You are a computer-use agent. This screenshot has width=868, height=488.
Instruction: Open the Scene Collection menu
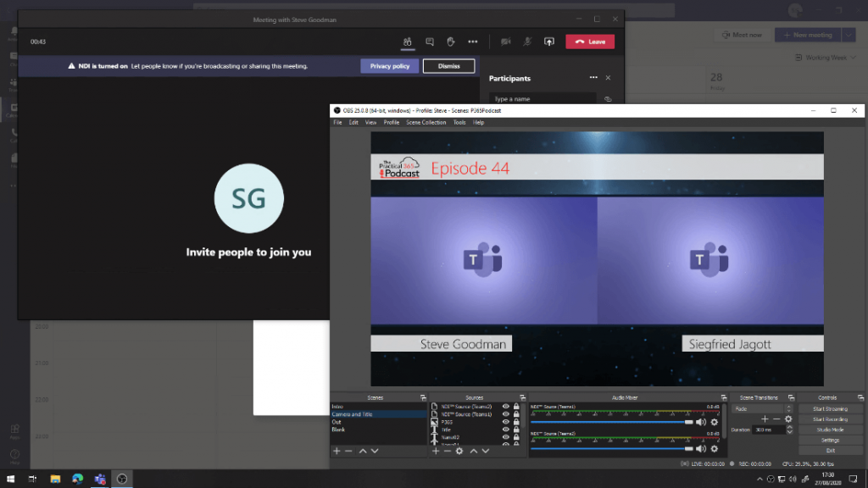point(426,123)
